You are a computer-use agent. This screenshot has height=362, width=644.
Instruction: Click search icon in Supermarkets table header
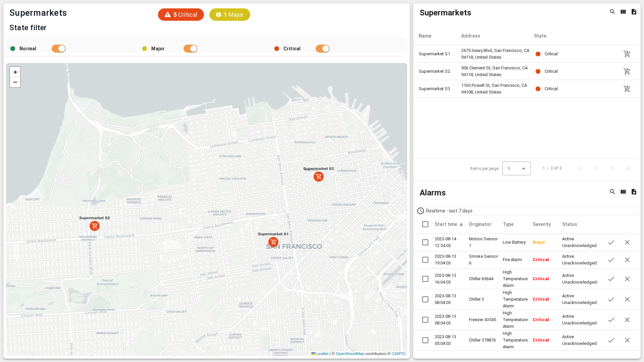click(x=612, y=12)
